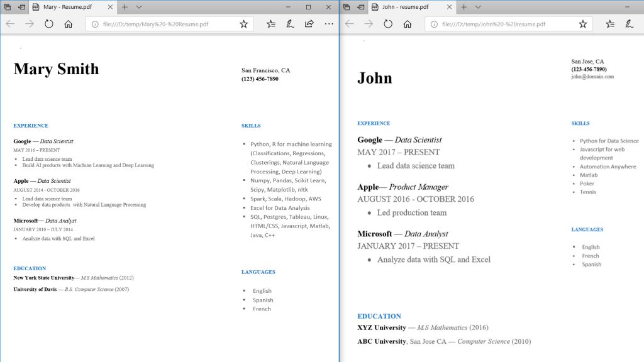This screenshot has width=644, height=362.
Task: Minimize the John window
Action: click(627, 7)
